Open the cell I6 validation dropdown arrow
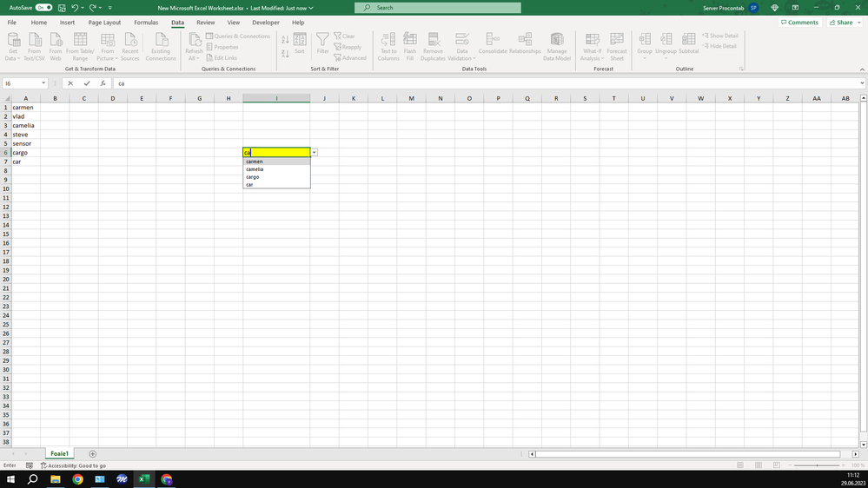868x488 pixels. point(314,152)
